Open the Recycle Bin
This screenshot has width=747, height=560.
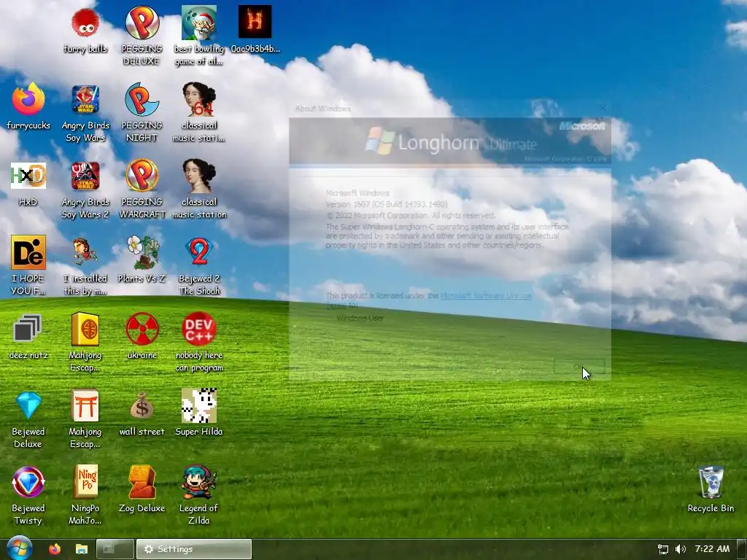click(x=711, y=489)
